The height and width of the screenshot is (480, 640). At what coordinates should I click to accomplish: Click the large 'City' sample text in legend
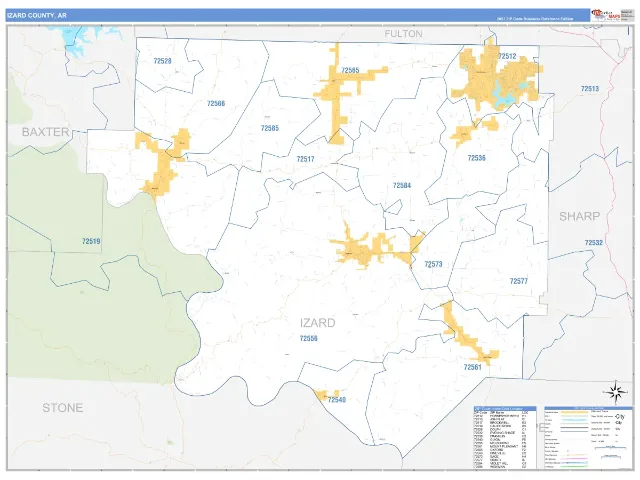(x=620, y=417)
